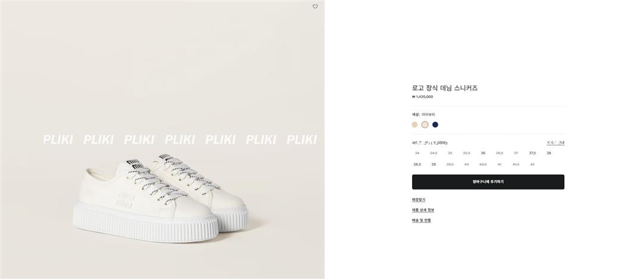This screenshot has height=279, width=644.
Task: Click the white sneaker product image
Action: (x=161, y=197)
